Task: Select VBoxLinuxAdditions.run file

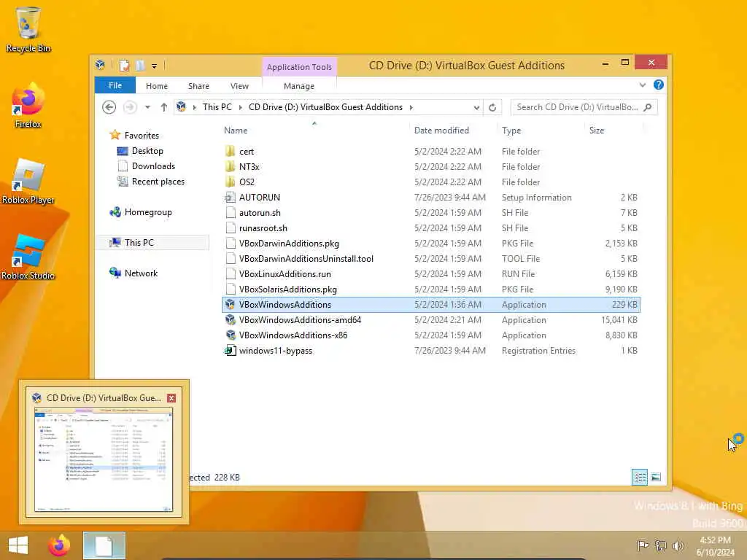Action: point(430,274)
